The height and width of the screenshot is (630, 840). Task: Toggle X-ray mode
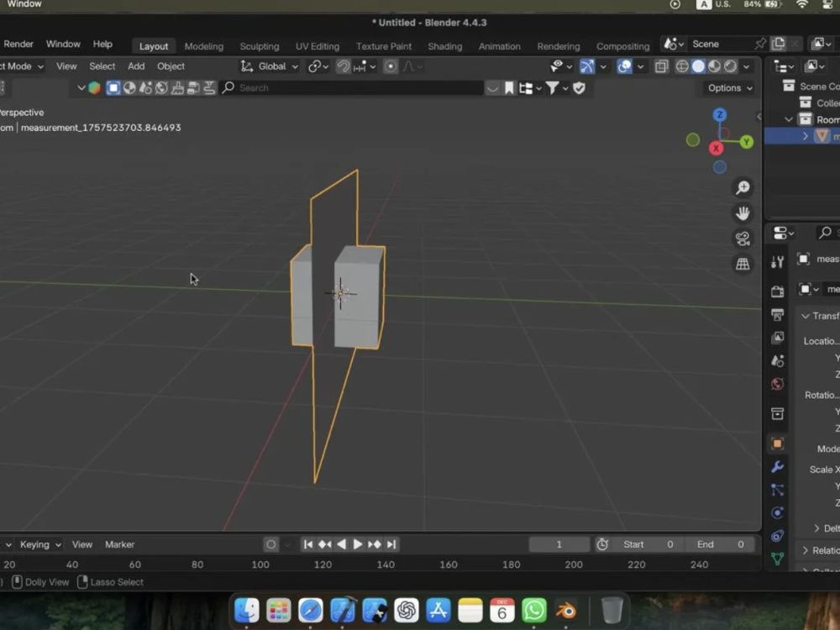click(x=662, y=66)
